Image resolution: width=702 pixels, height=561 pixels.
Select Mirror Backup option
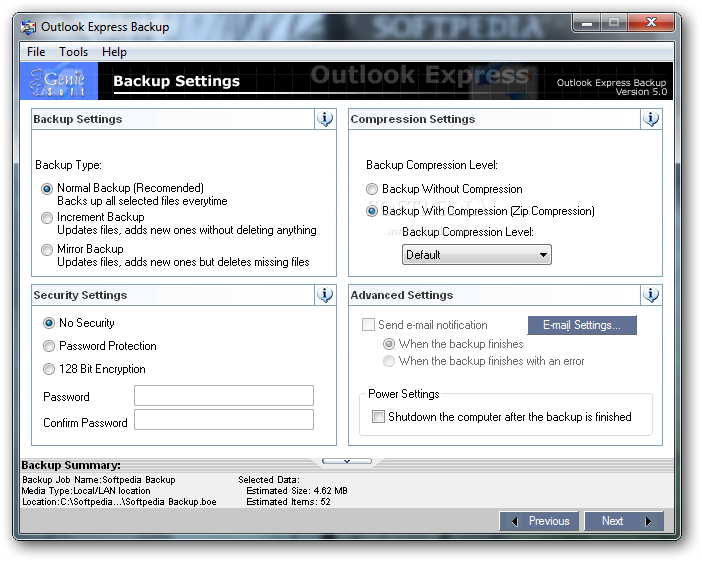point(47,250)
